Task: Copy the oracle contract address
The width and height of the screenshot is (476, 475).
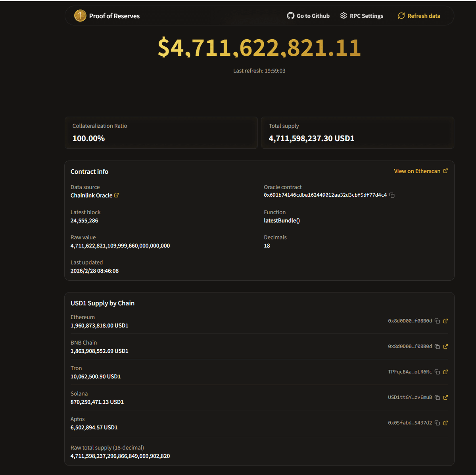Action: [x=392, y=195]
